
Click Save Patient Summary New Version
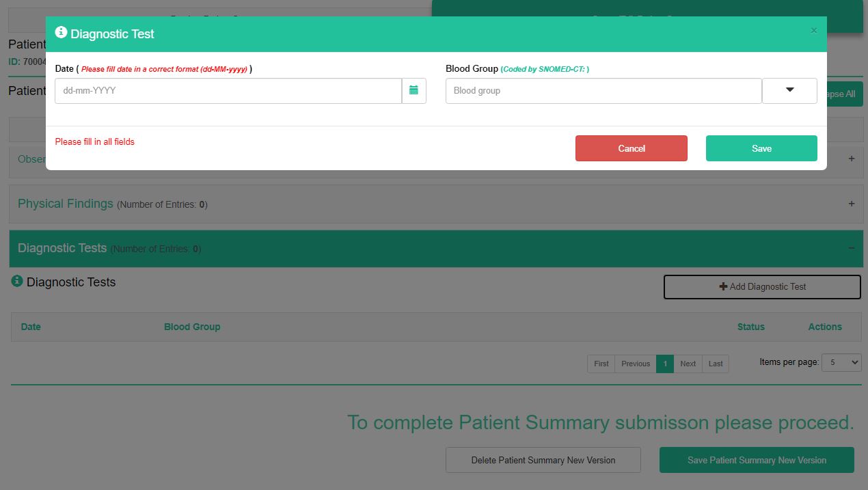(x=757, y=460)
